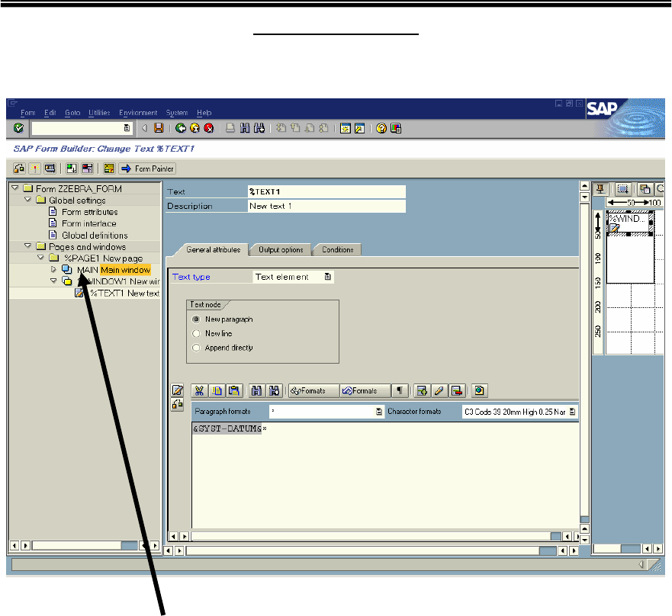
Task: Collapse the Pages and windows folder
Action: pyautogui.click(x=28, y=245)
